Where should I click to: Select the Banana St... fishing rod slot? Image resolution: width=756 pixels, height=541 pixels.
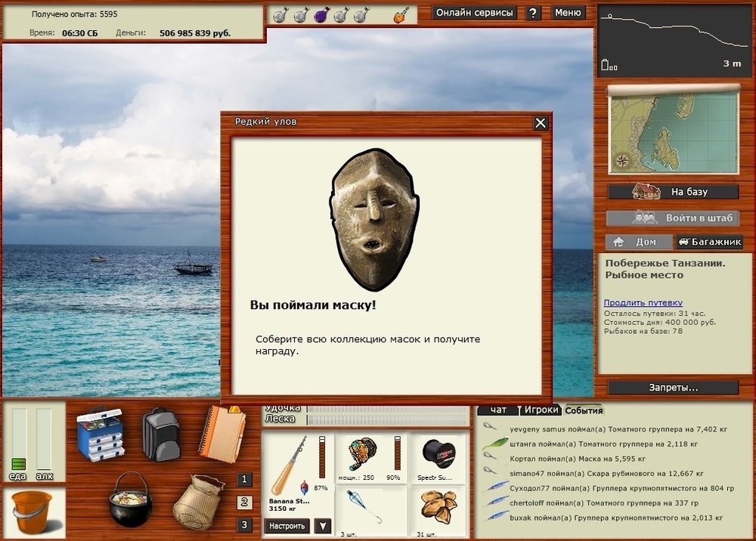pyautogui.click(x=297, y=474)
